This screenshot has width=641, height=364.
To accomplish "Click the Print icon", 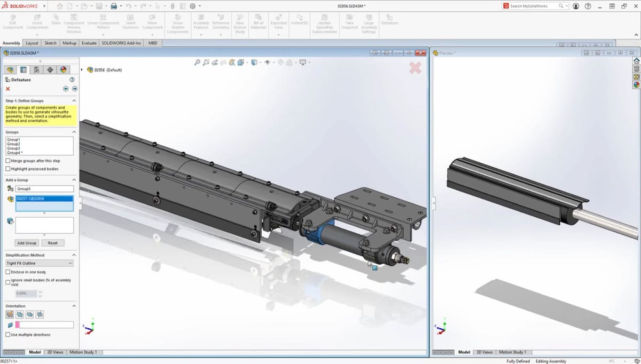I will [114, 6].
